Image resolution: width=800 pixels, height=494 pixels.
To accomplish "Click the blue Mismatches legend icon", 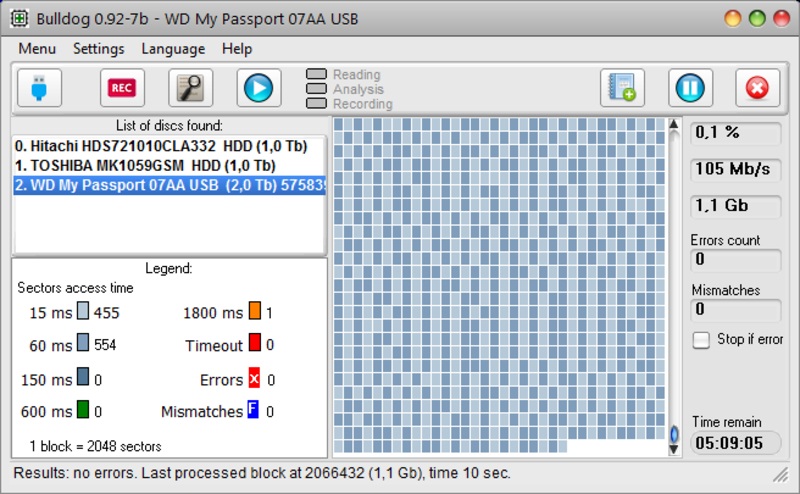I will click(x=254, y=411).
